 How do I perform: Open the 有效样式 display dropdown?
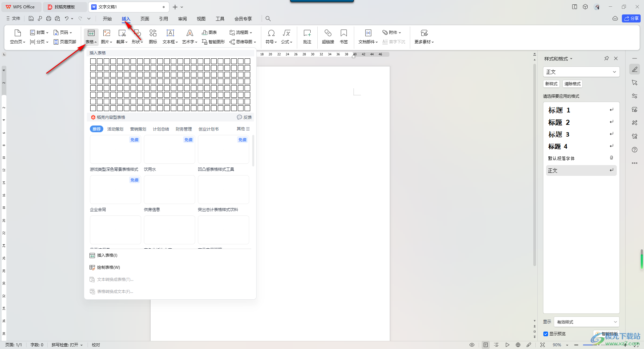tap(587, 322)
